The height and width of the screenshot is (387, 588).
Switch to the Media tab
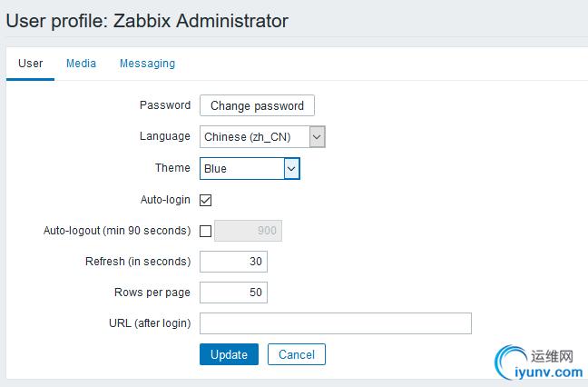point(81,64)
